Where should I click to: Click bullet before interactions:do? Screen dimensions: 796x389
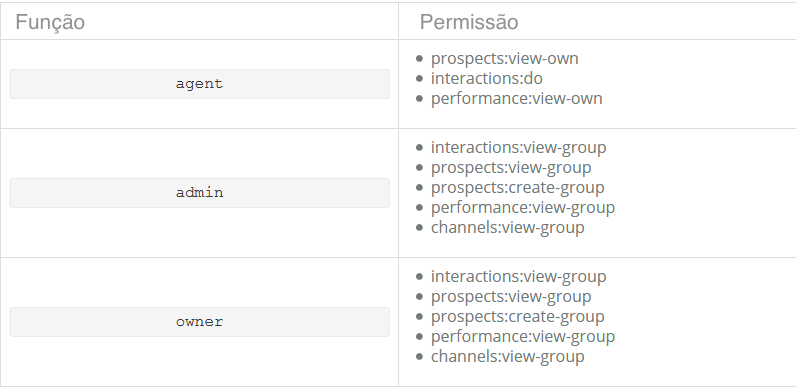point(419,79)
